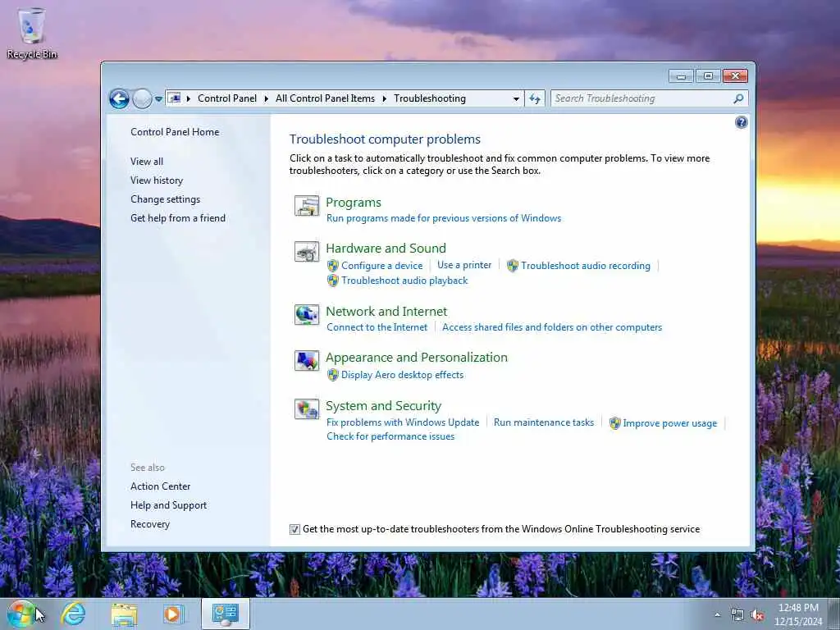Click Configure a device
Screen dimensions: 840x630
381,266
